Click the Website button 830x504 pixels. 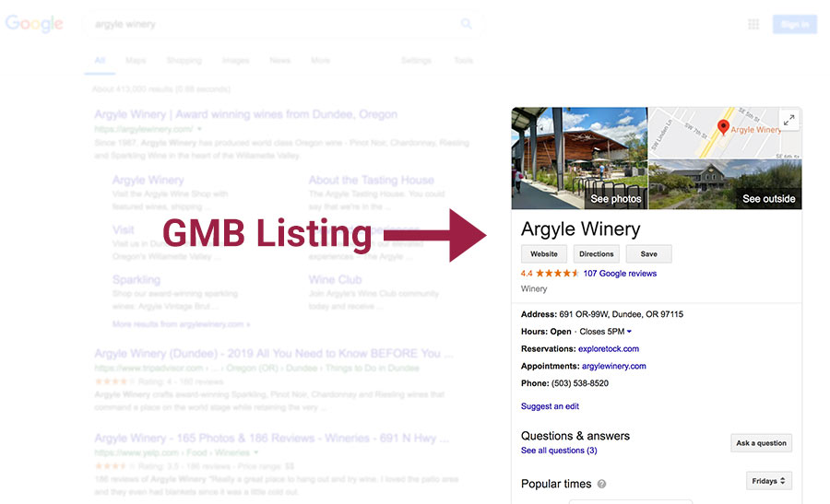click(x=544, y=254)
